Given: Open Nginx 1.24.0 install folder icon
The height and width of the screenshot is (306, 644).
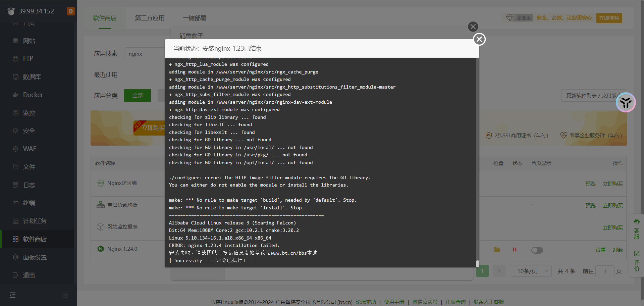Looking at the screenshot, I should (x=497, y=250).
